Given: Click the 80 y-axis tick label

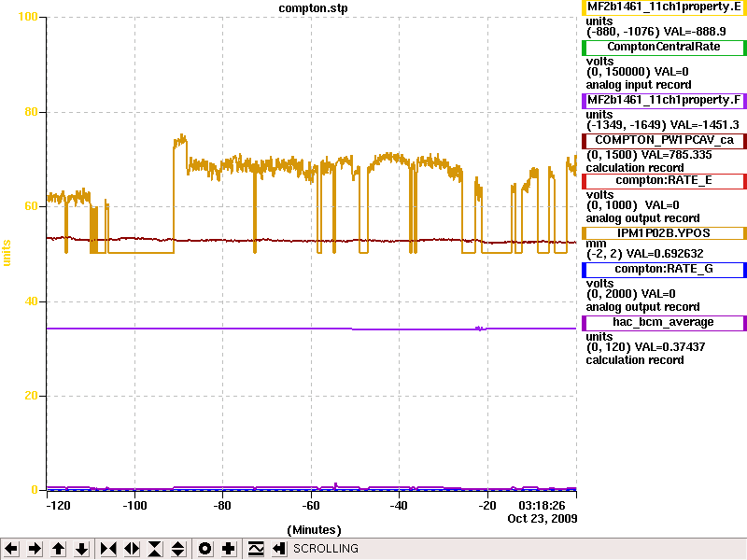Looking at the screenshot, I should (x=31, y=112).
